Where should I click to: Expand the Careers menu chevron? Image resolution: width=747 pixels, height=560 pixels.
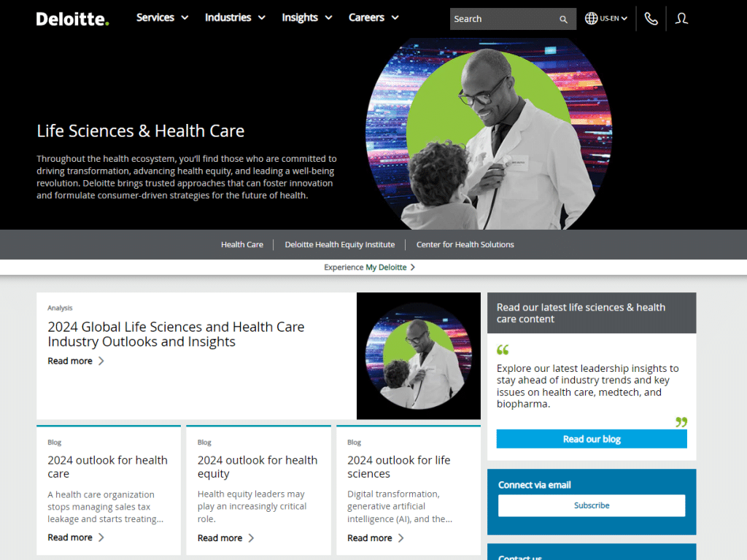point(395,17)
